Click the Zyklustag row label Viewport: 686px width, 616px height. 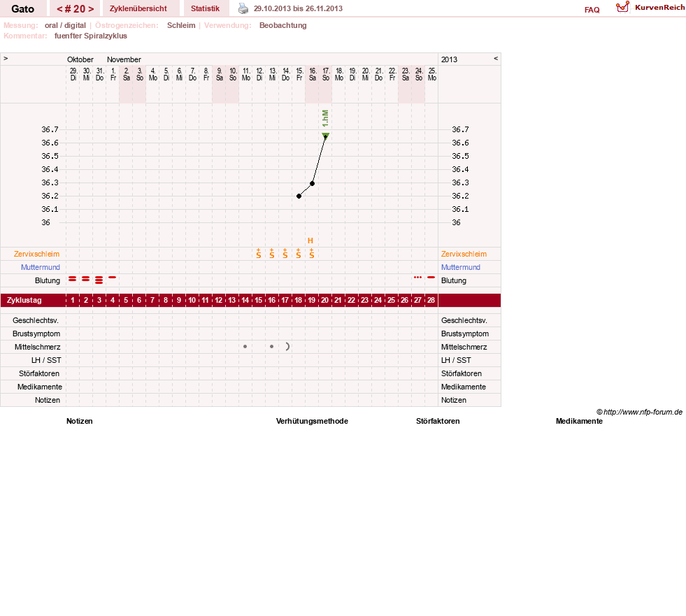point(24,301)
